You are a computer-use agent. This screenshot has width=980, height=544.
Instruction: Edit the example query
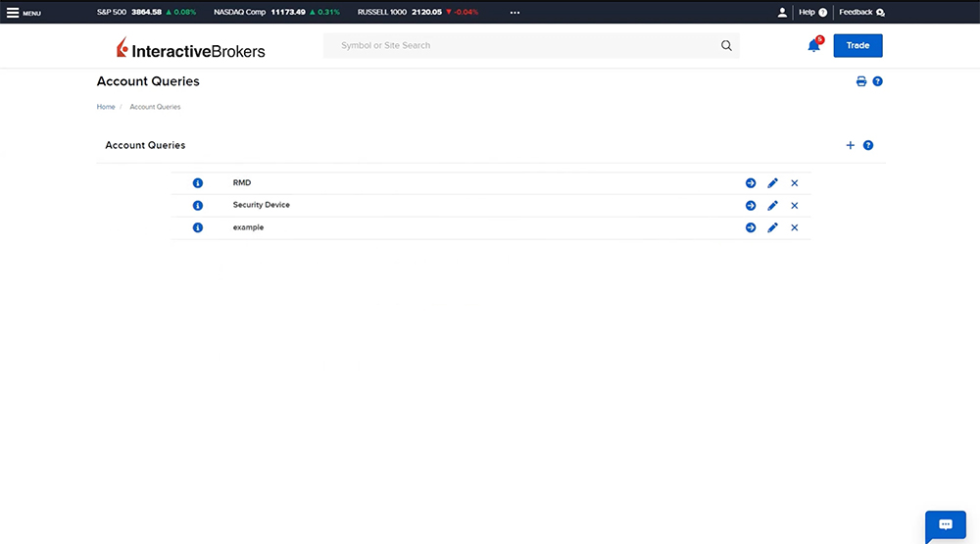[x=772, y=227]
